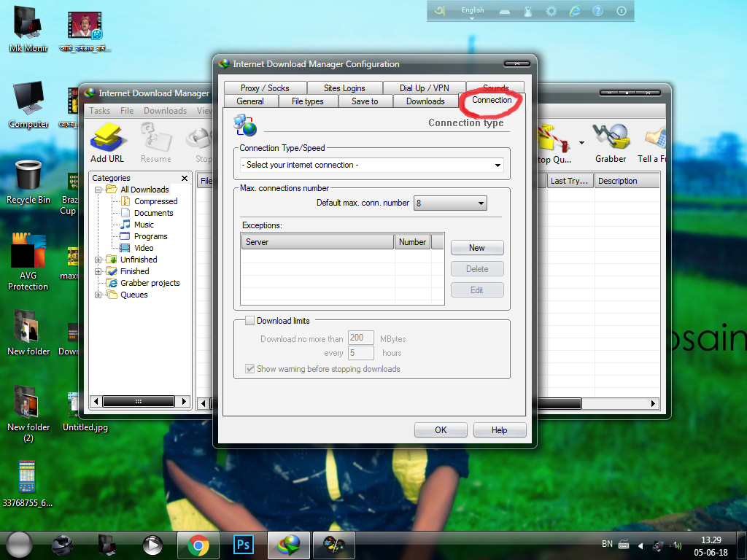747x560 pixels.
Task: Open media player taskbar icon
Action: 152,545
